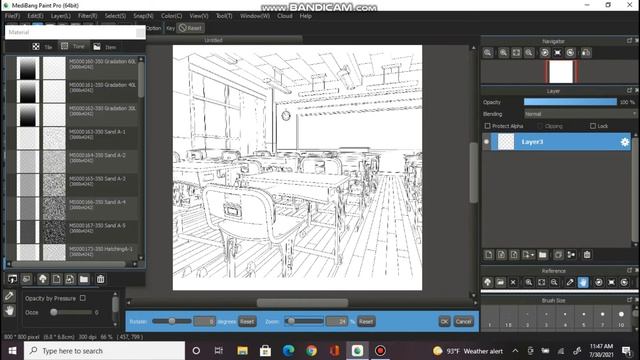
Task: Switch to Tile materials tab
Action: pos(42,47)
